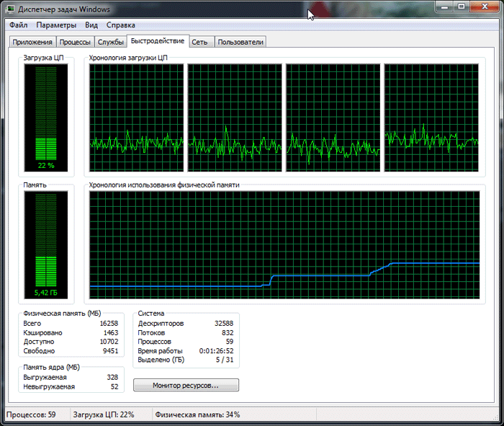Screen dimensions: 504x426
Task: Click the Выгружаемая value 328
Action: [112, 377]
